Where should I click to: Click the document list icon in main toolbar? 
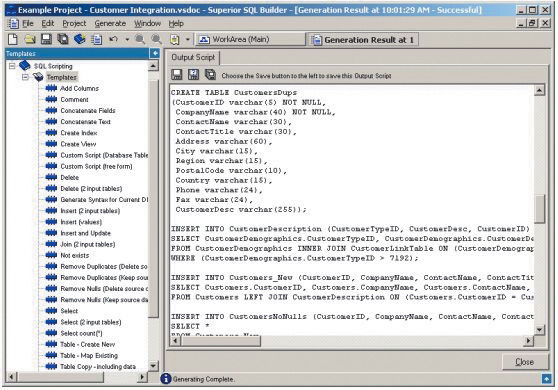click(x=96, y=39)
